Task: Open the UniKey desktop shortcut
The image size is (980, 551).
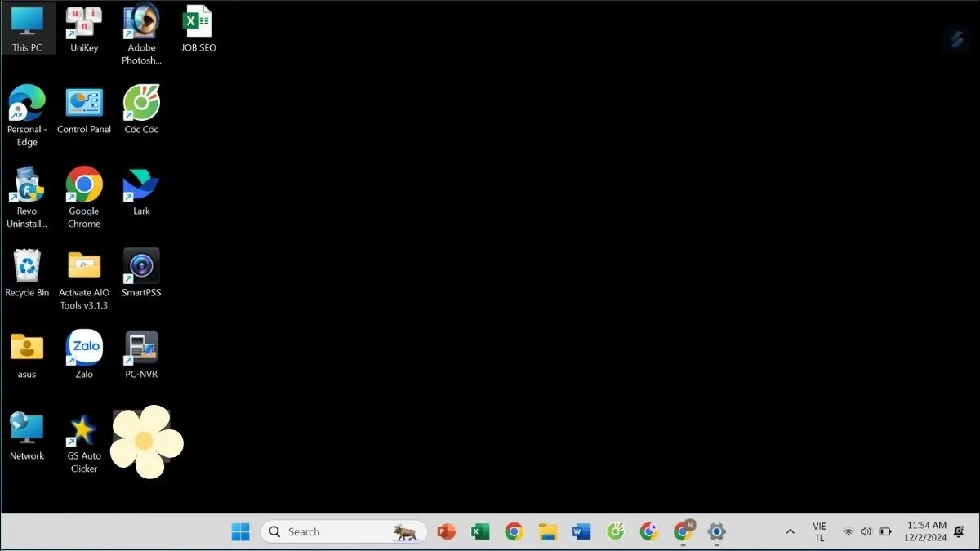Action: coord(84,24)
